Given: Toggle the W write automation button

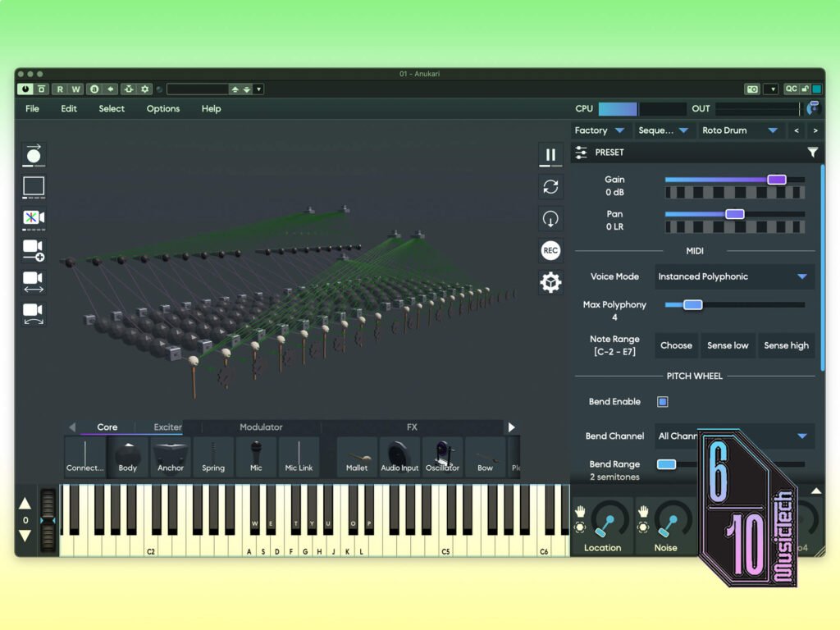Looking at the screenshot, I should (76, 89).
